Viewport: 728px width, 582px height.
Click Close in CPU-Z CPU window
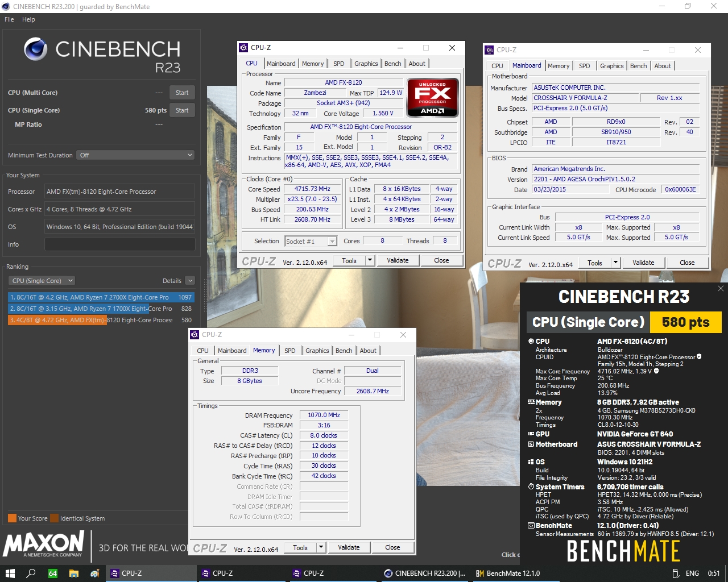click(x=441, y=260)
